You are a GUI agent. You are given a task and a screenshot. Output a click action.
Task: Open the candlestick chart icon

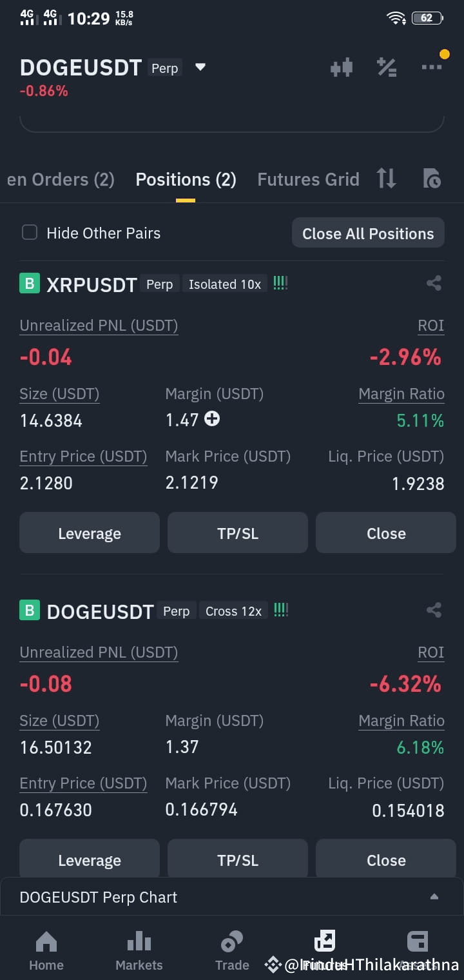point(342,67)
